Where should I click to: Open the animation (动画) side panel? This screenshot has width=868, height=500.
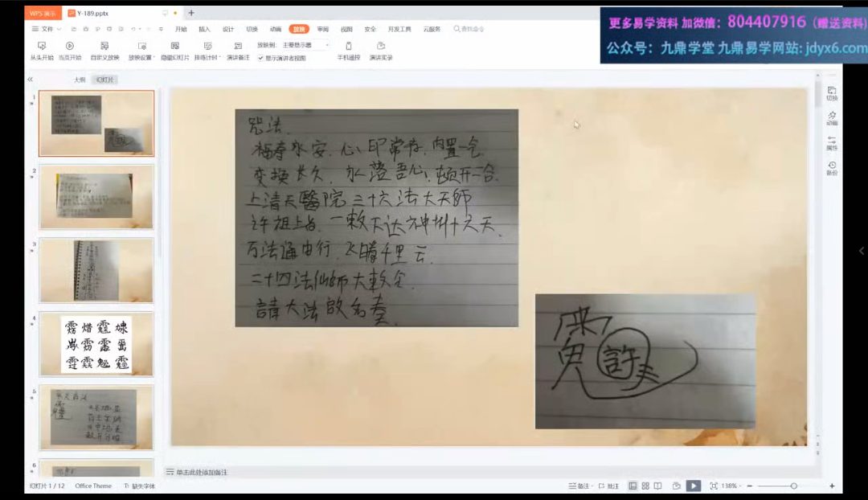click(x=832, y=117)
